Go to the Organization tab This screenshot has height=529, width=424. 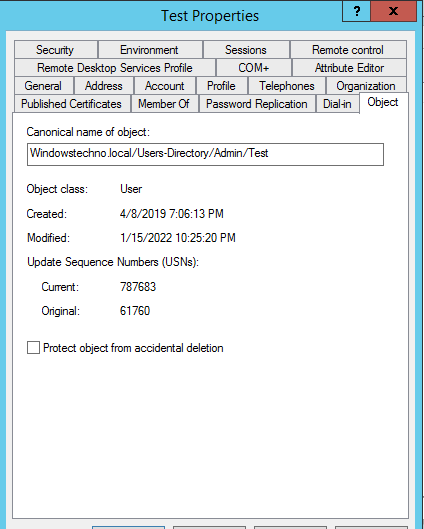(366, 86)
